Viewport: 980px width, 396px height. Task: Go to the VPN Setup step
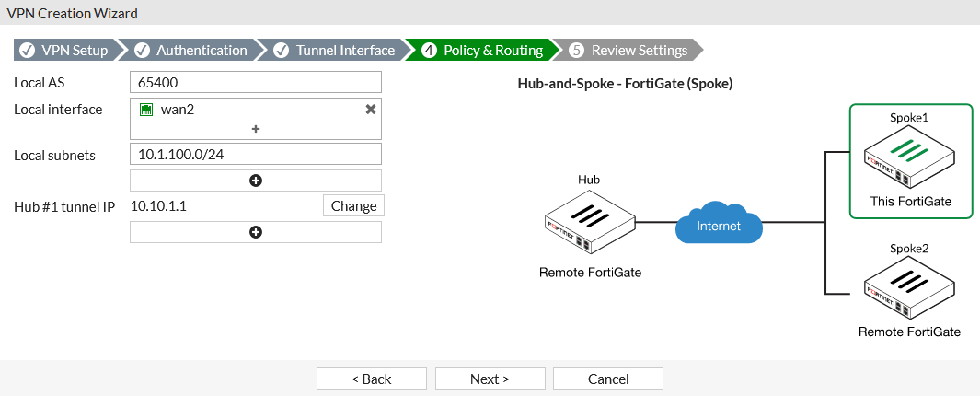tap(65, 51)
